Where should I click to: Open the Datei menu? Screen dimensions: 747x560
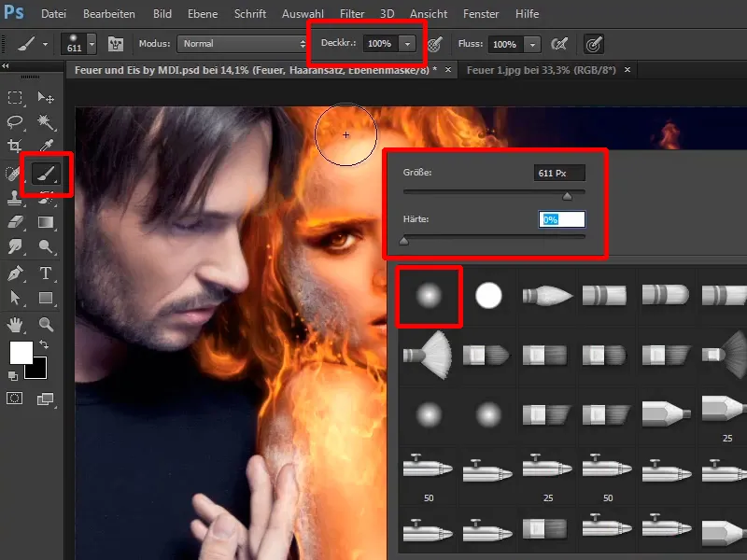tap(53, 14)
